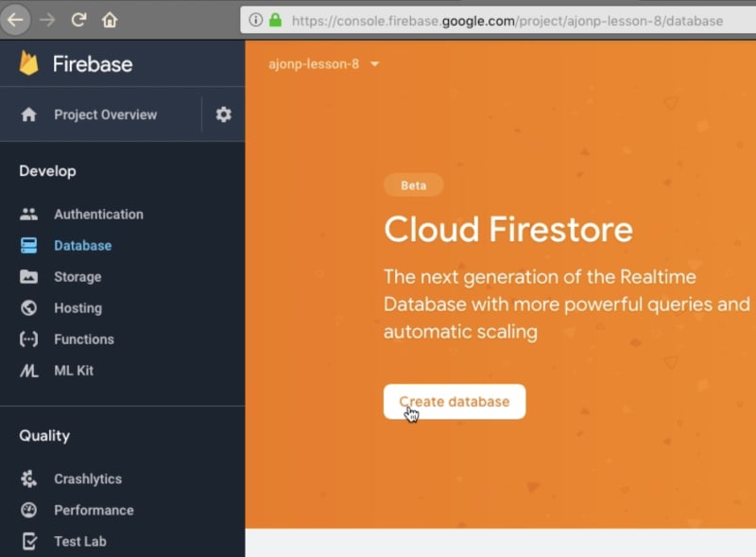This screenshot has height=557, width=756.
Task: Click the Create database button
Action: tap(455, 402)
